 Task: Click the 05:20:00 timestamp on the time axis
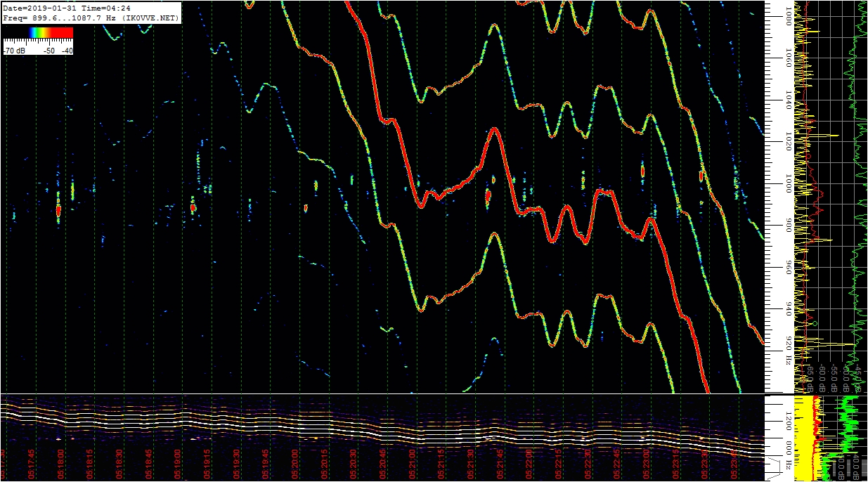[x=296, y=464]
